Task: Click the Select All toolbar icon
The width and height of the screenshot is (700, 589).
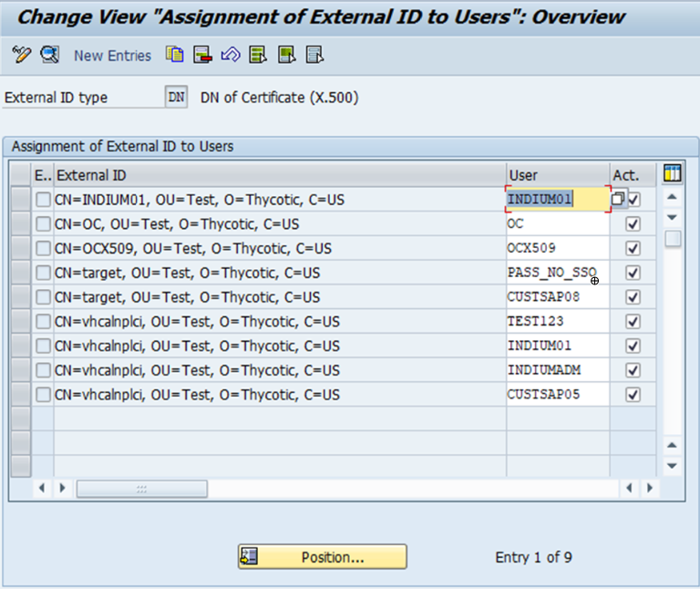Action: click(x=258, y=55)
